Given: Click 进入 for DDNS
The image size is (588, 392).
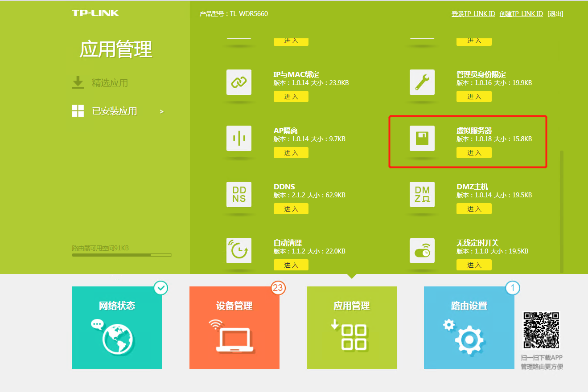Looking at the screenshot, I should pyautogui.click(x=291, y=209).
